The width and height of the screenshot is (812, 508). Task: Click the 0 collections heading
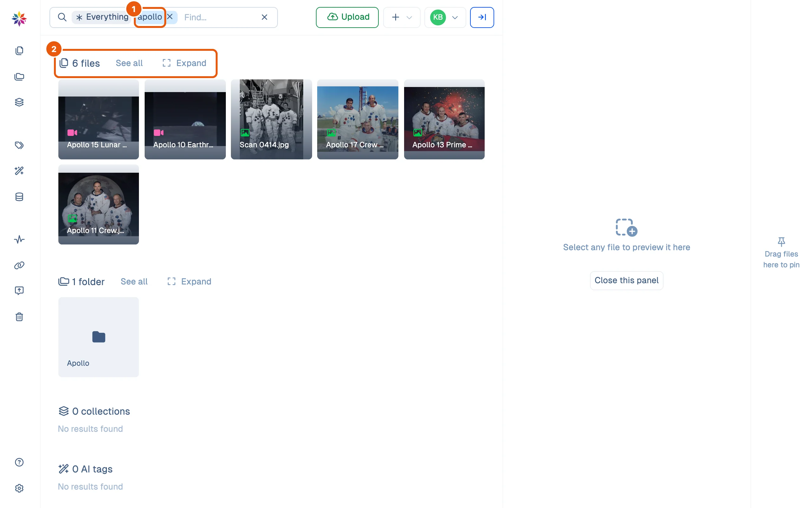94,411
